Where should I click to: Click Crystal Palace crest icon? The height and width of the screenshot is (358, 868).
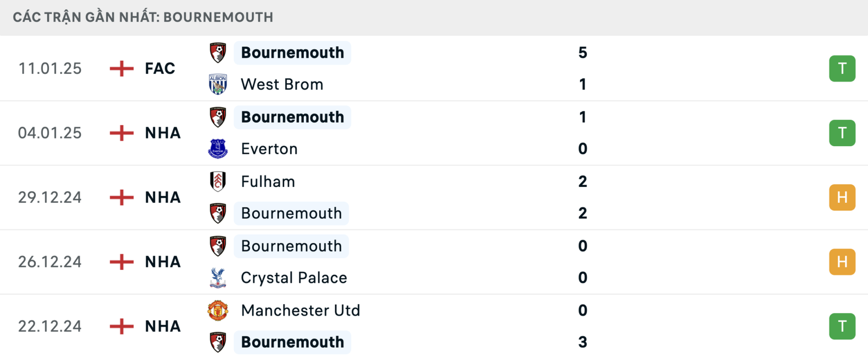218,278
